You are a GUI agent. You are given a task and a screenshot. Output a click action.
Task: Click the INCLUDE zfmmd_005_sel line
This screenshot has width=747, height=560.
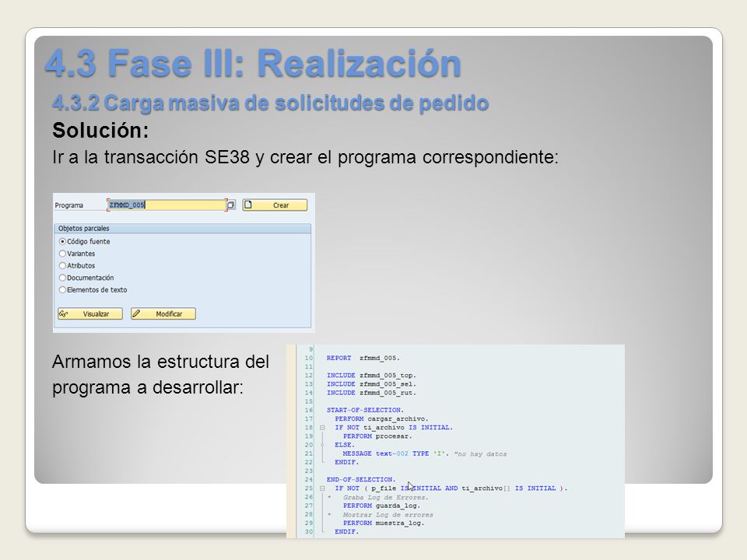tap(371, 383)
